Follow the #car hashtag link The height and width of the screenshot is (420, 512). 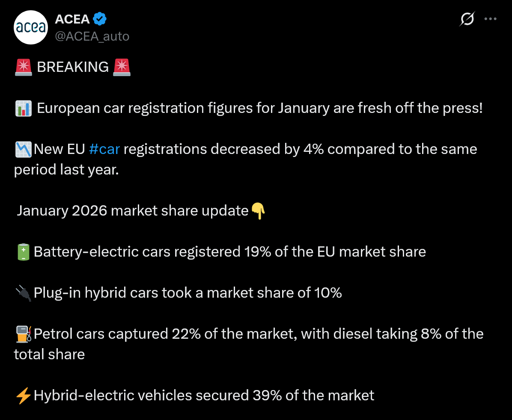(104, 149)
